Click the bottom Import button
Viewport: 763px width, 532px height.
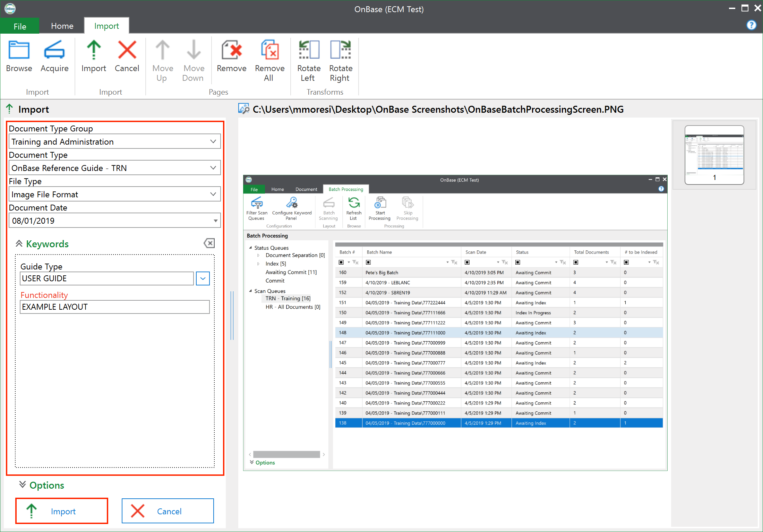tap(62, 511)
